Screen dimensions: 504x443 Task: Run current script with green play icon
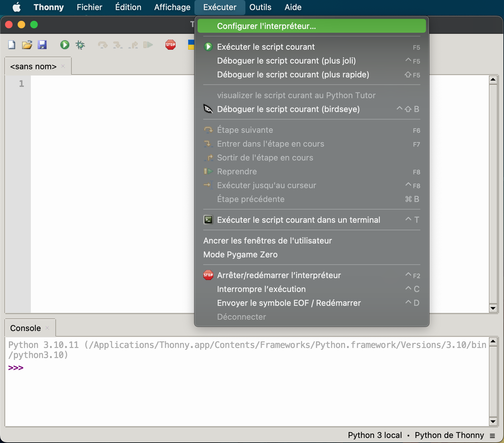pyautogui.click(x=65, y=45)
